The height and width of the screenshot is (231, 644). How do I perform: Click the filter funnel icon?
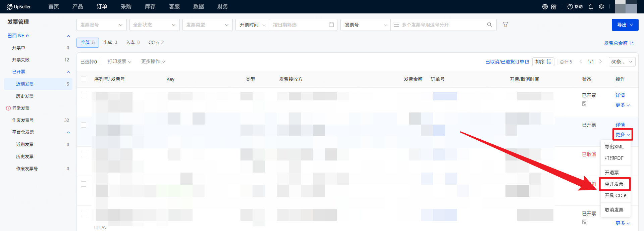[505, 25]
